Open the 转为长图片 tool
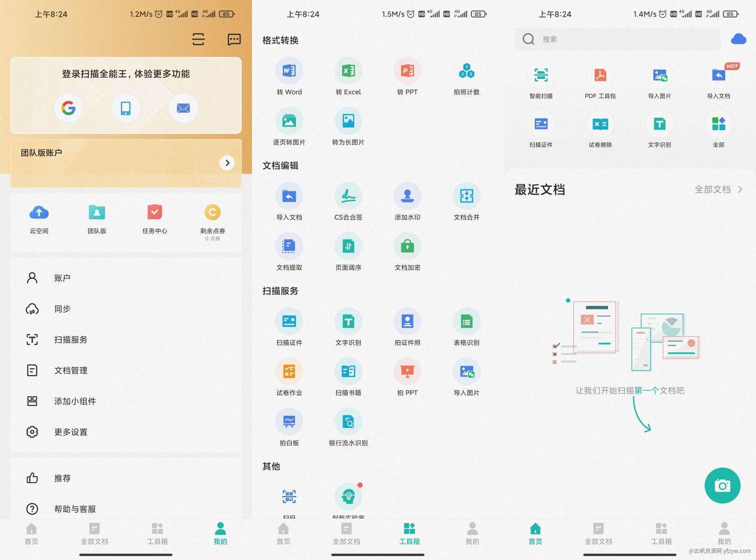The width and height of the screenshot is (756, 560). (348, 127)
